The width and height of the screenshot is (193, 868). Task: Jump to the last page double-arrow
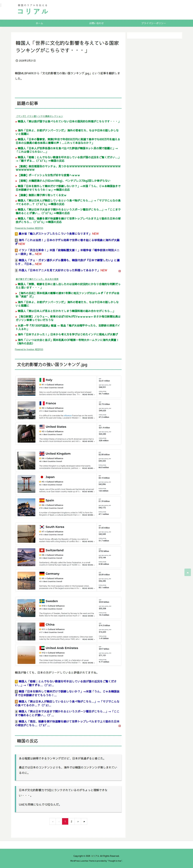click(x=84, y=821)
